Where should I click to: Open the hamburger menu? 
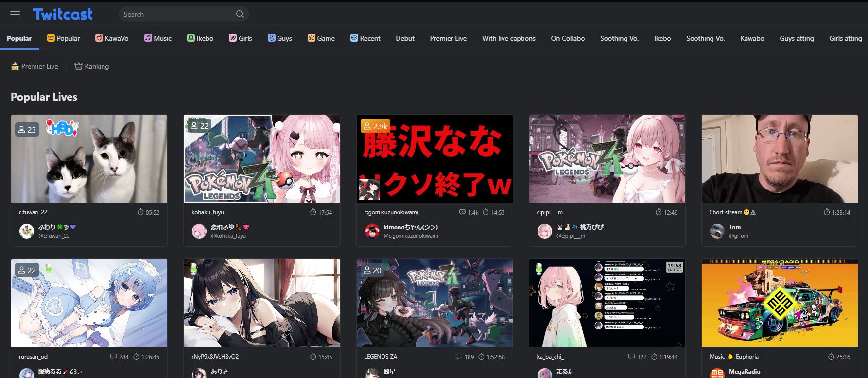pos(15,14)
